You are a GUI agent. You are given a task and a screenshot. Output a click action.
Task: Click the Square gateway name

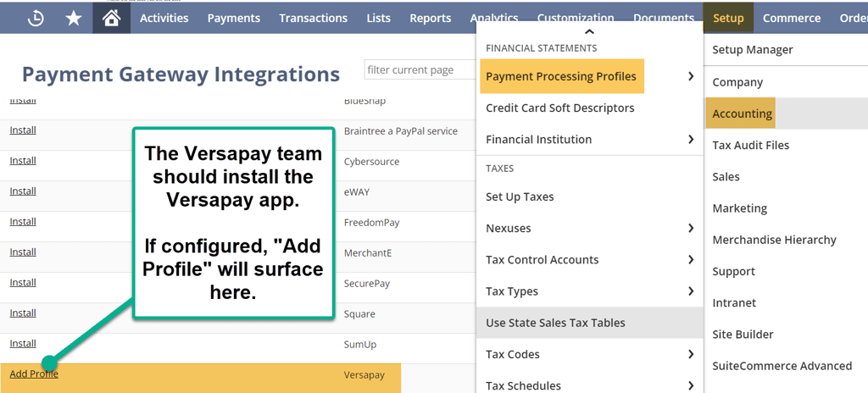pos(359,314)
